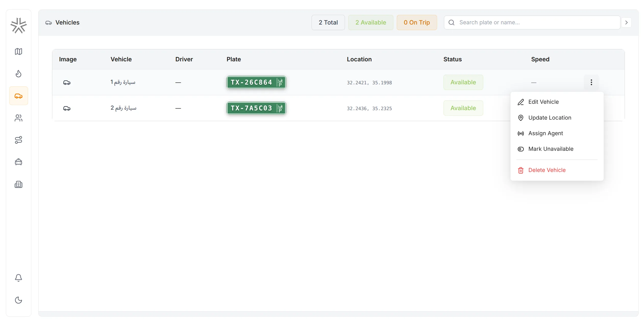Click the TX-26C864 plate badge

point(256,82)
